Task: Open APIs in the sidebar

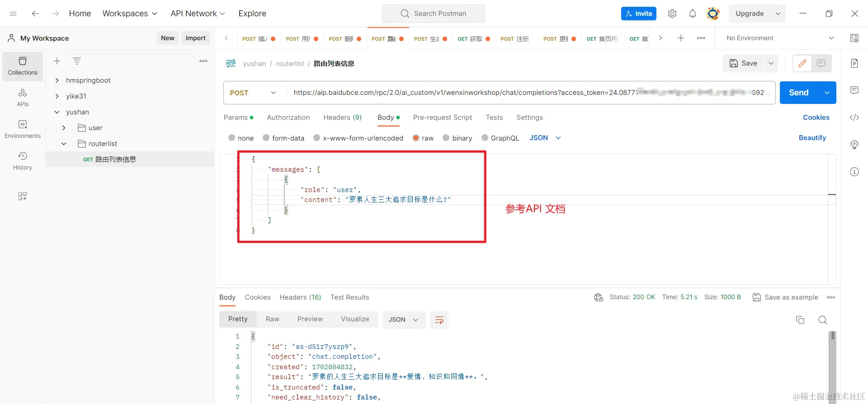Action: tap(23, 98)
